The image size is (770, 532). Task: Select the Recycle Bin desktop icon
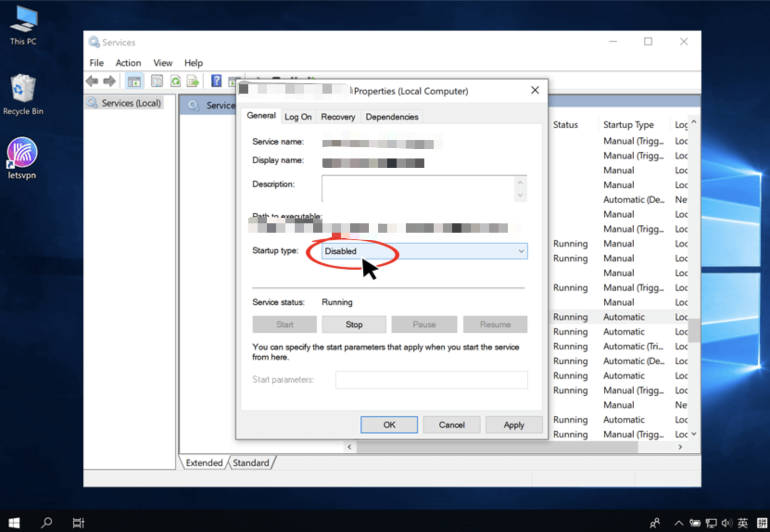(23, 95)
